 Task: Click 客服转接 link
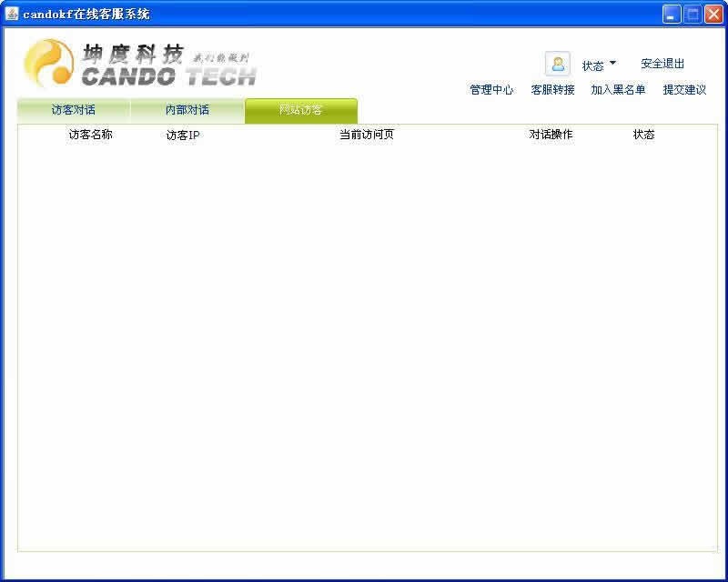552,90
